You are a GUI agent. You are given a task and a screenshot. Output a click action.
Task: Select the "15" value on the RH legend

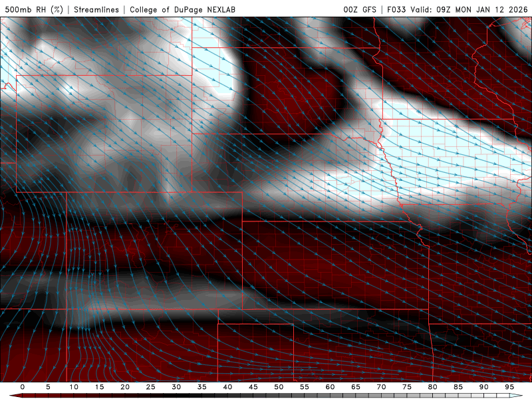(99, 387)
